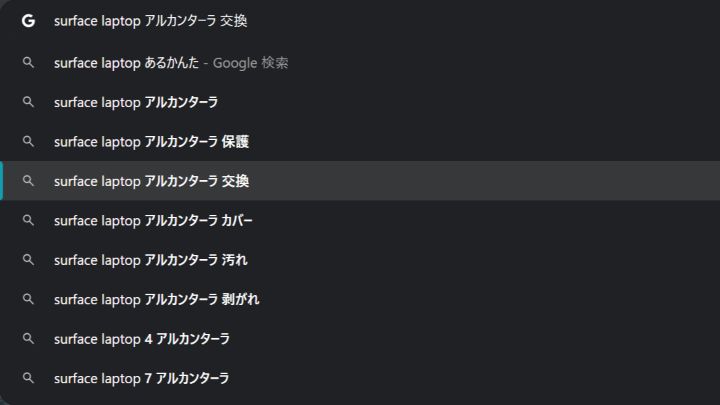
Task: Click the search icon beside 'アルカンターラ 保護'
Action: tap(28, 141)
